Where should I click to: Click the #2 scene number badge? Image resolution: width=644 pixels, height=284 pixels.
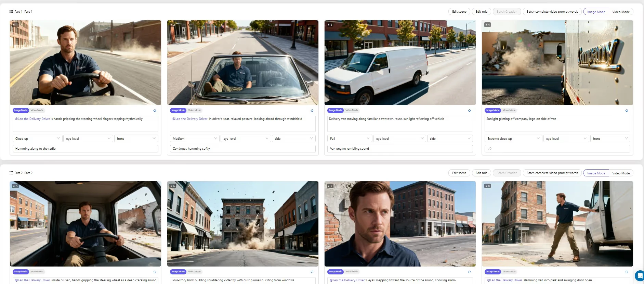point(173,25)
